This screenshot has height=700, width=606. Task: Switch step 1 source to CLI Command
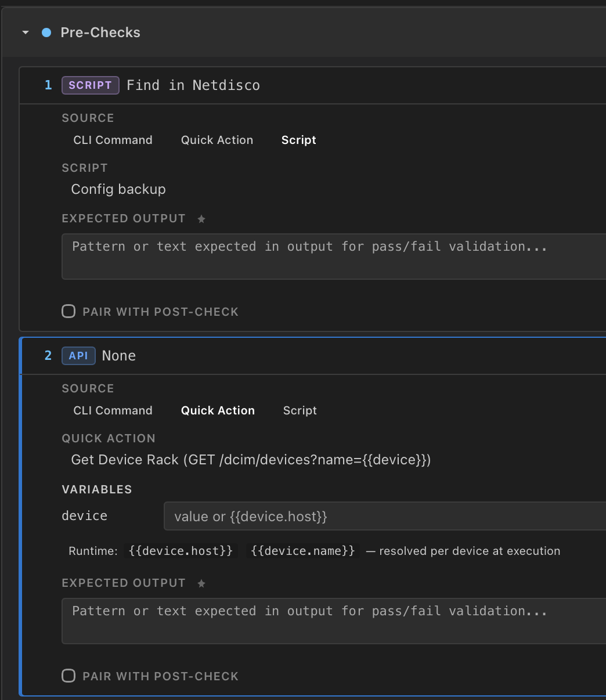coord(113,140)
